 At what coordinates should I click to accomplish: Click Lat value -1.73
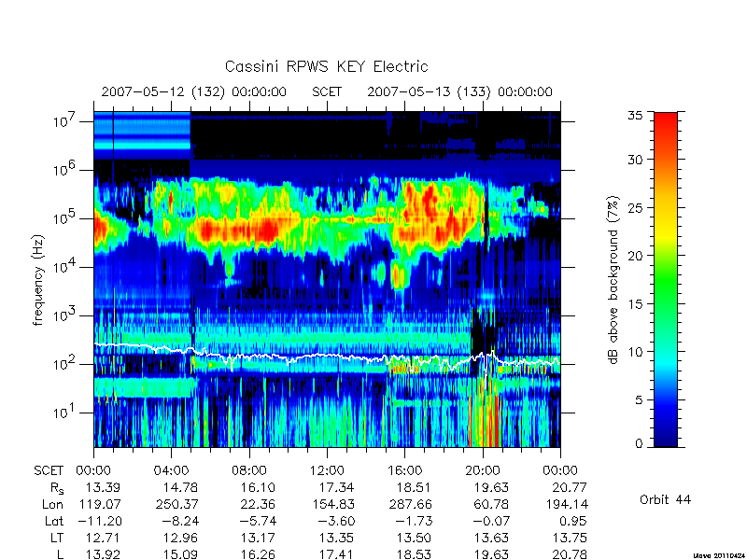pos(414,521)
